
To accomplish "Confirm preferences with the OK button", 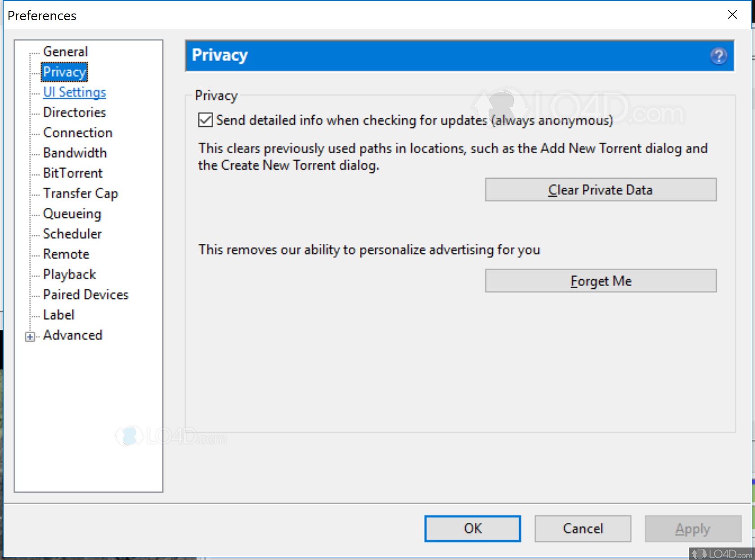I will click(x=472, y=529).
